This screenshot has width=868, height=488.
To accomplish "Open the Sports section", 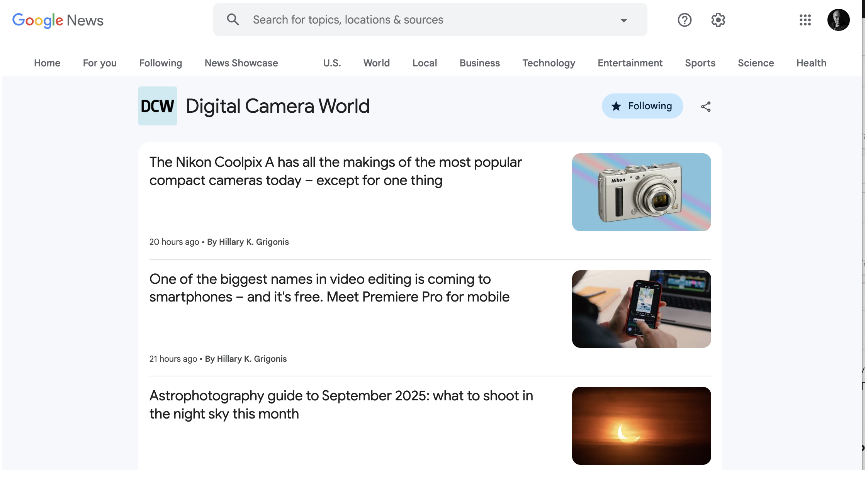I will (700, 63).
